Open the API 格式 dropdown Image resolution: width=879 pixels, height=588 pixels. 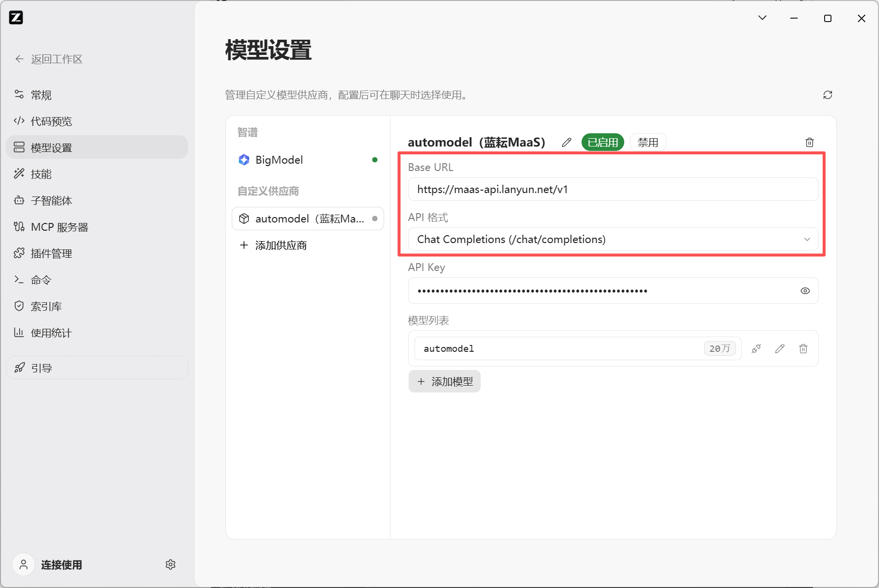pyautogui.click(x=613, y=239)
